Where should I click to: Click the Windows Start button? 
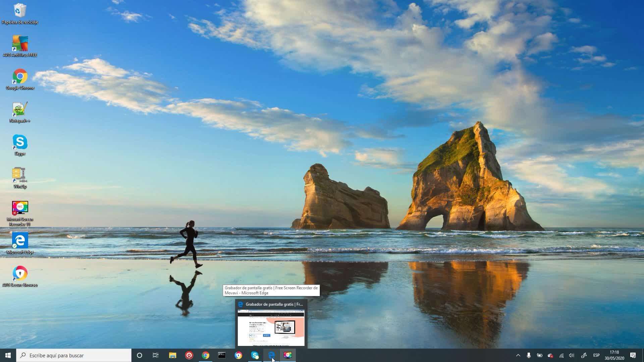pos(8,355)
